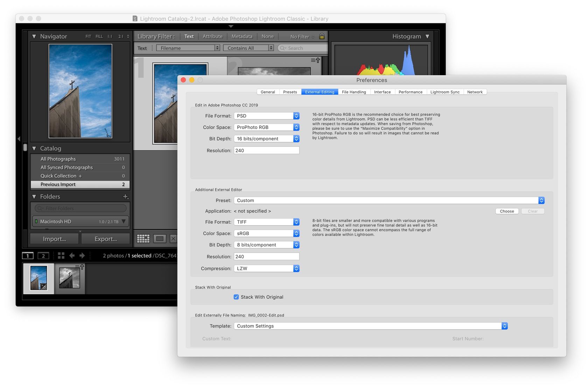Collapse the Navigator panel triangle

coord(34,36)
